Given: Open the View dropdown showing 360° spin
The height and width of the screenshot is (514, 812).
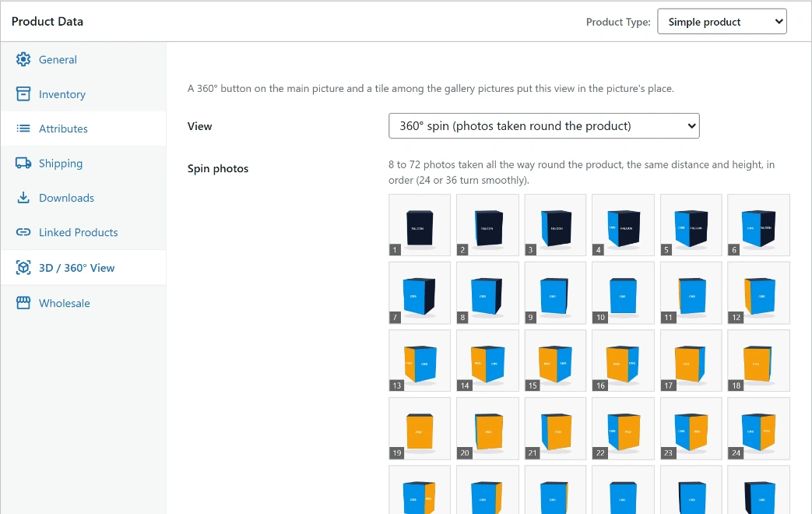Looking at the screenshot, I should [x=543, y=126].
